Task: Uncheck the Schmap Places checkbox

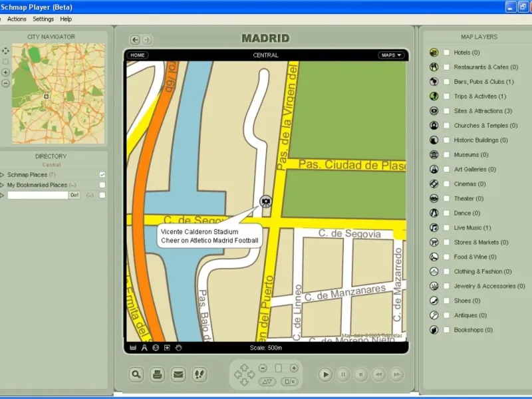Action: 102,175
